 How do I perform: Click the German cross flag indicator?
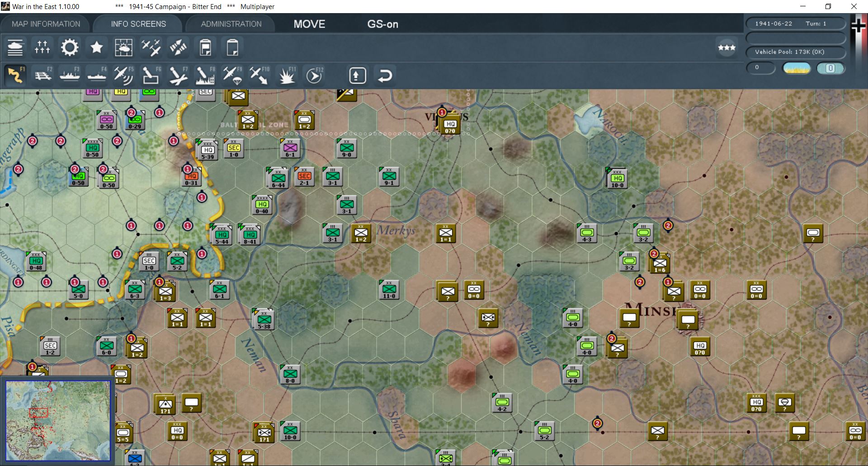[858, 25]
